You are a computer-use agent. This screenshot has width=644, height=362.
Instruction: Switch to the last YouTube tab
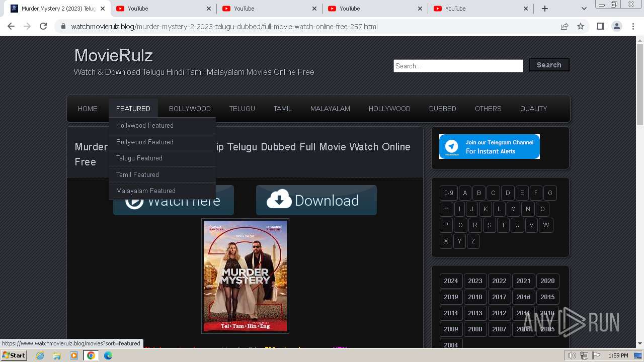[x=480, y=9]
